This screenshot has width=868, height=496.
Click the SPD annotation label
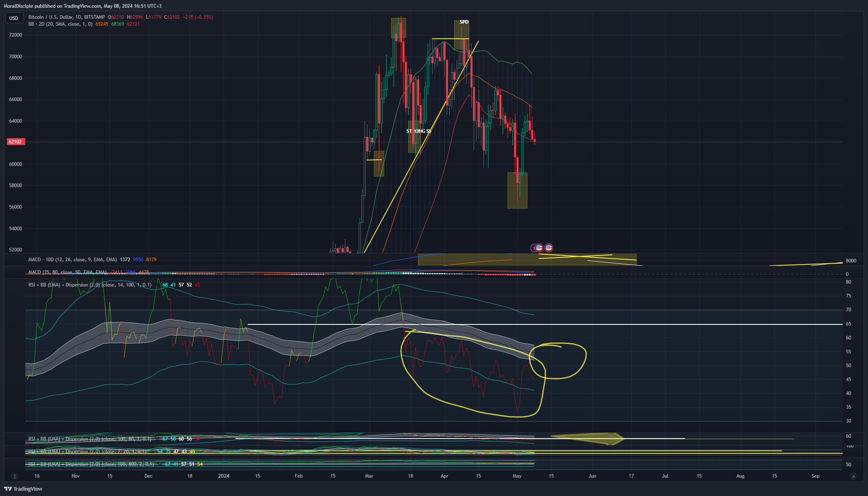464,22
